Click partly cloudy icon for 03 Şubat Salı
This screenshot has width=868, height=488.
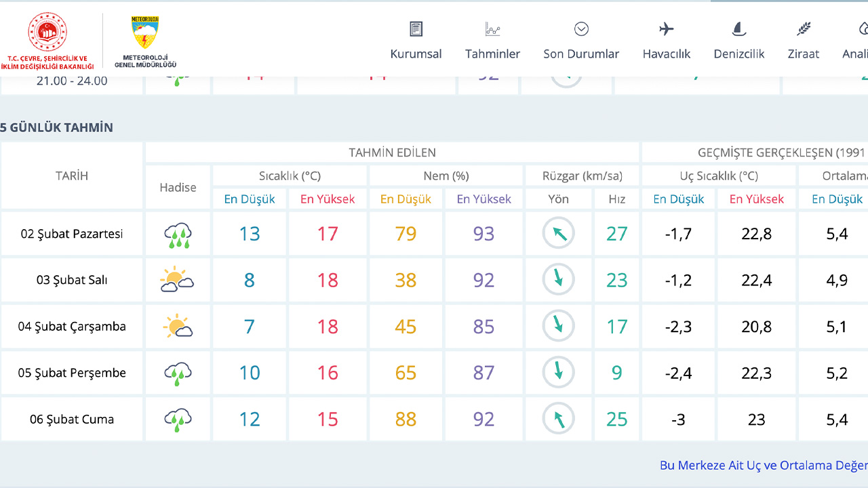(x=178, y=280)
